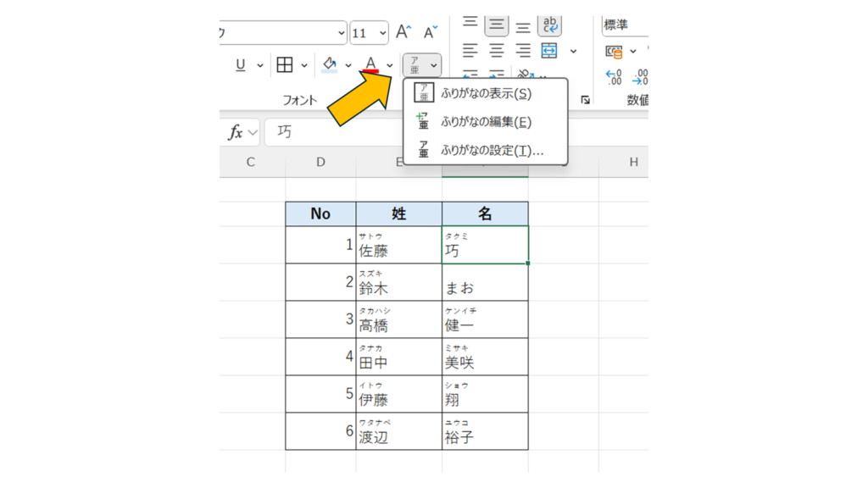Choose ふりがなの編集(E) from menu
The image size is (868, 488).
486,122
